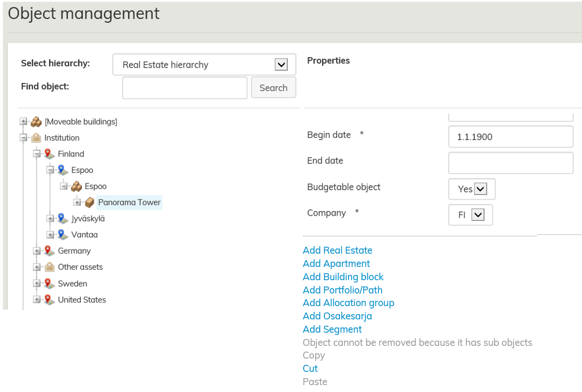Click the Add Real Estate link
The image size is (582, 392).
338,250
